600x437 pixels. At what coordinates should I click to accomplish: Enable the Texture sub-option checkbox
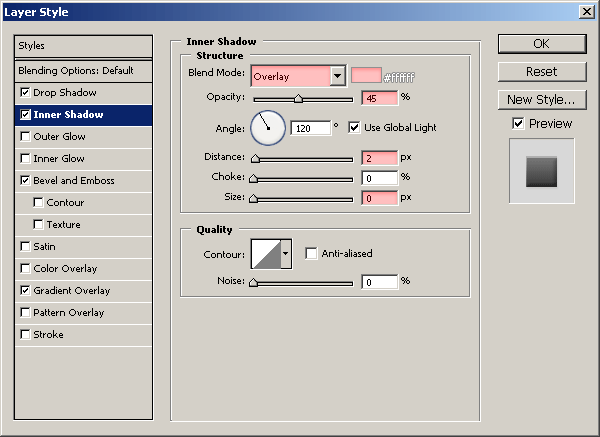(x=38, y=225)
